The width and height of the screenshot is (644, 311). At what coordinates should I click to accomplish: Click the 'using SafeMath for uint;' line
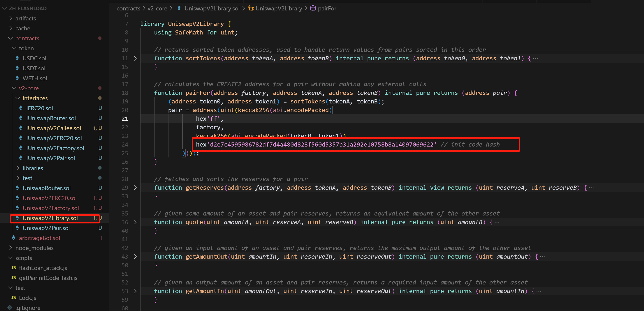coord(196,32)
